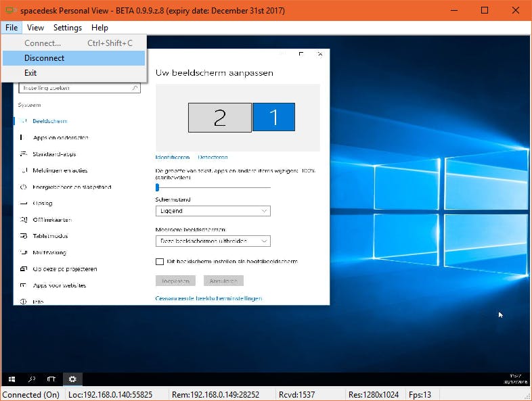Click the Offlinekaarten map icon
The image size is (532, 401).
[x=24, y=220]
